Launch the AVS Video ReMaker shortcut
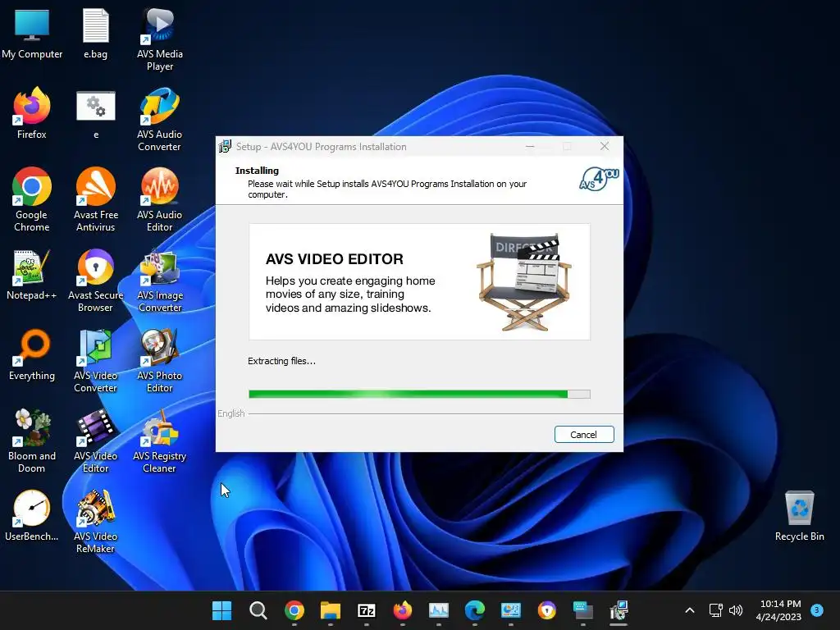 coord(95,522)
